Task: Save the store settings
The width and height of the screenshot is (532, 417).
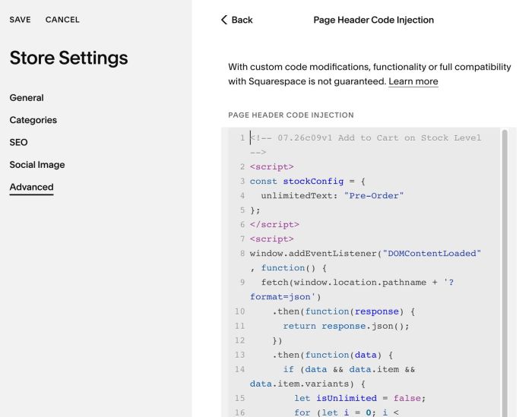Action: pyautogui.click(x=20, y=20)
